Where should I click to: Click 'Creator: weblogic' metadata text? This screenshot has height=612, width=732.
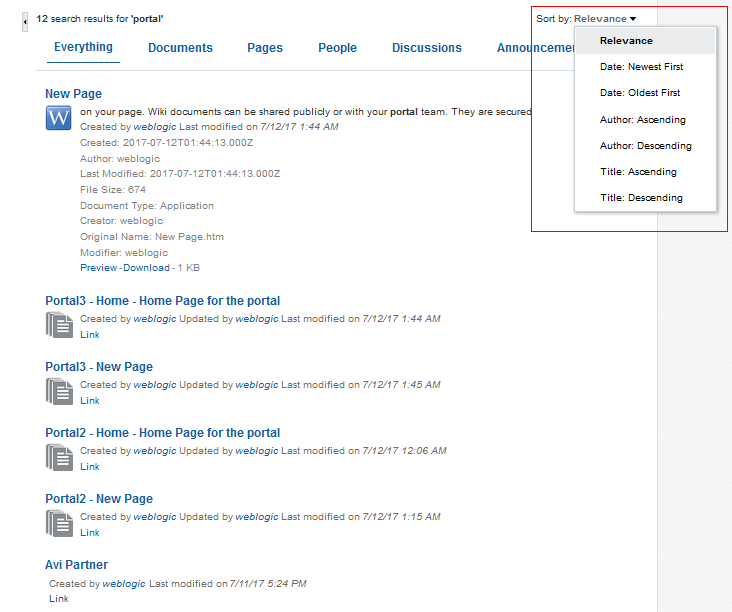[x=121, y=221]
